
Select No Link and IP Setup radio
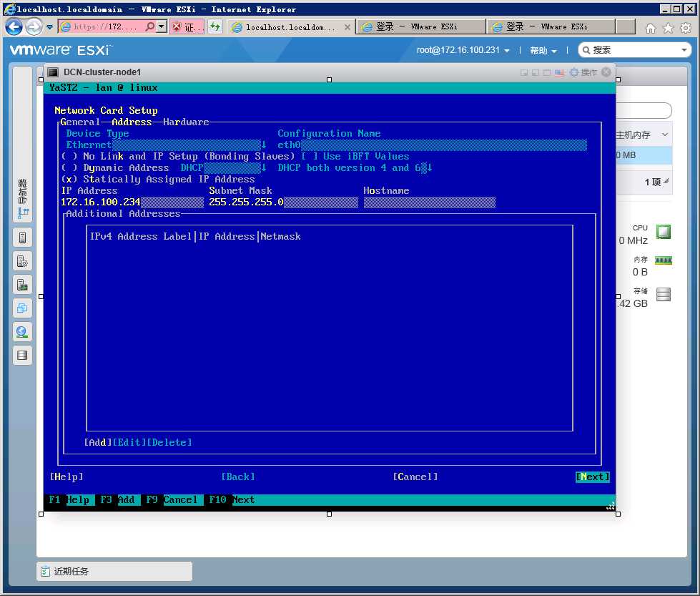69,157
